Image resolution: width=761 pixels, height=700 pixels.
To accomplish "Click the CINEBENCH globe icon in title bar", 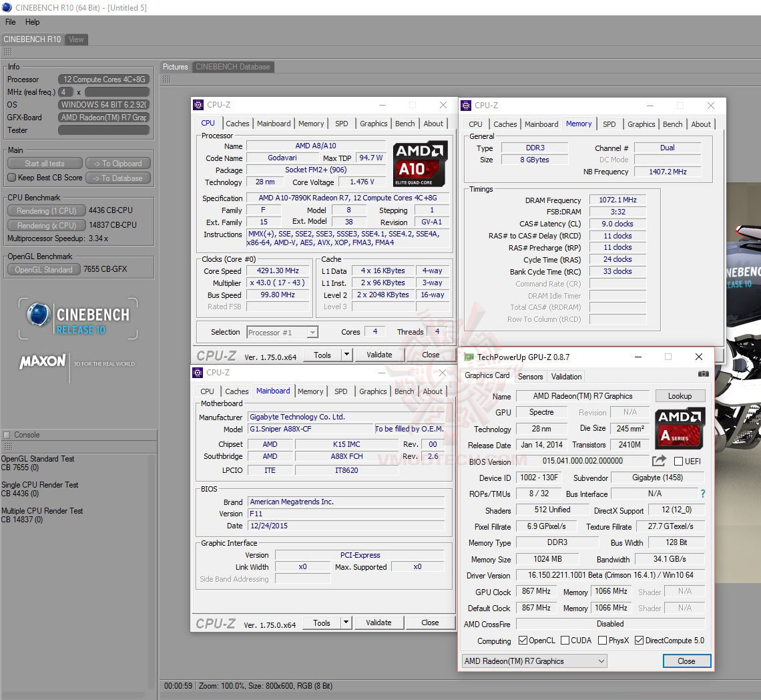I will point(7,8).
